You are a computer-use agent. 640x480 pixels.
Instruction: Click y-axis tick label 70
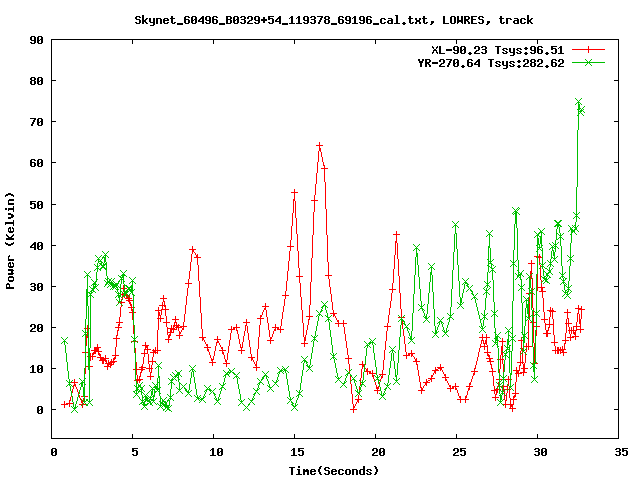pos(36,122)
